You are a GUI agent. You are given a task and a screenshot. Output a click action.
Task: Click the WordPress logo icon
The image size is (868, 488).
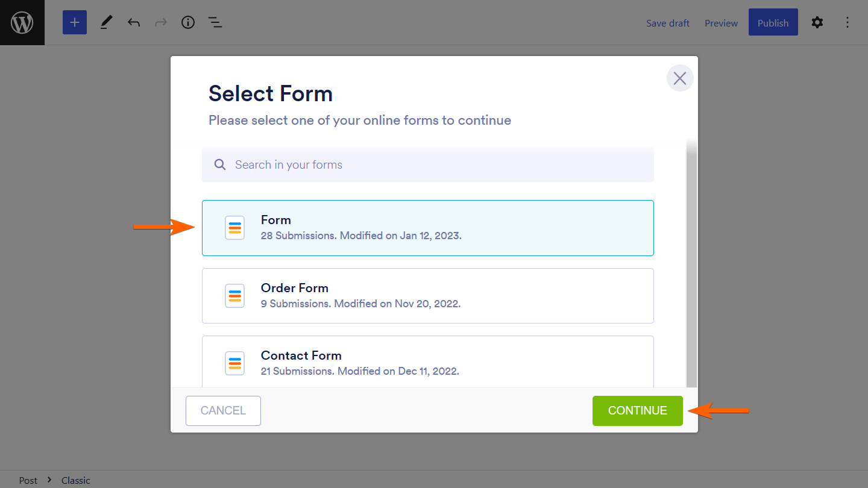pyautogui.click(x=22, y=23)
